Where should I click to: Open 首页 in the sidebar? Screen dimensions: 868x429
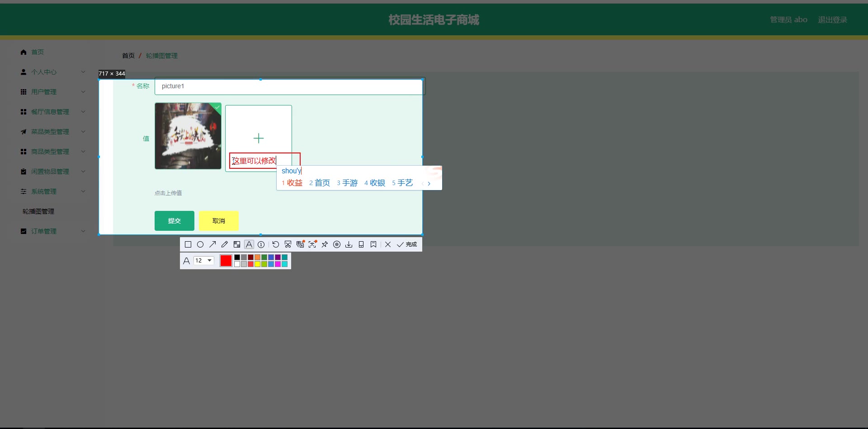click(x=38, y=52)
